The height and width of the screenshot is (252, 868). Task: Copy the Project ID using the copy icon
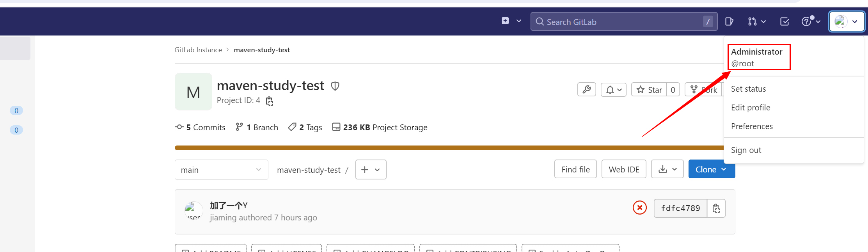[x=269, y=101]
